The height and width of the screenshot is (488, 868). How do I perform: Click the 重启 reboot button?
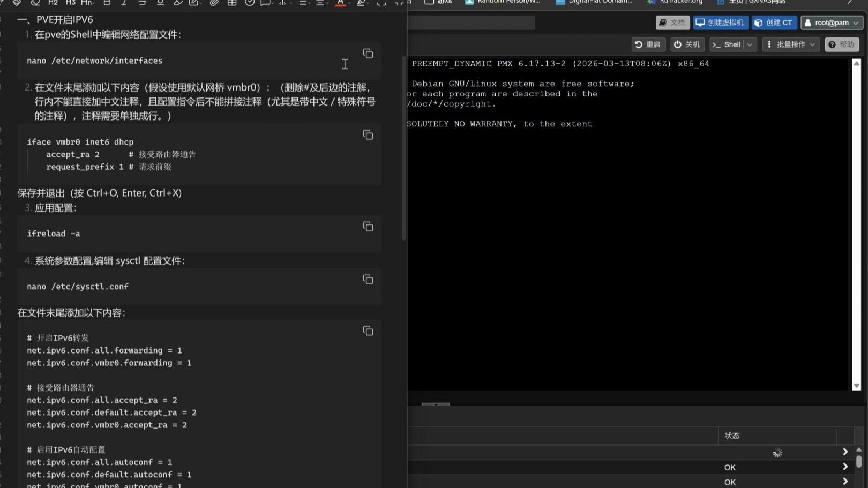pos(648,44)
